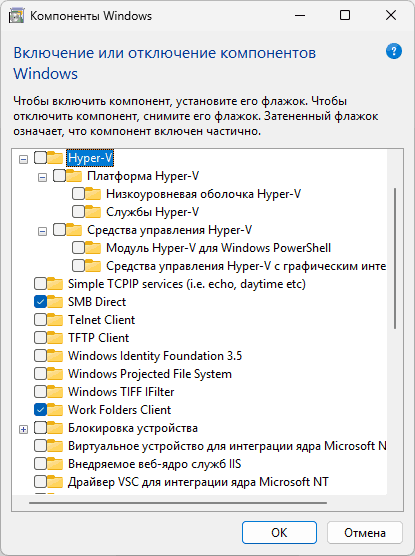
Task: Check Модуль Hyper-V для Windows PowerShell checkbox
Action: 78,248
